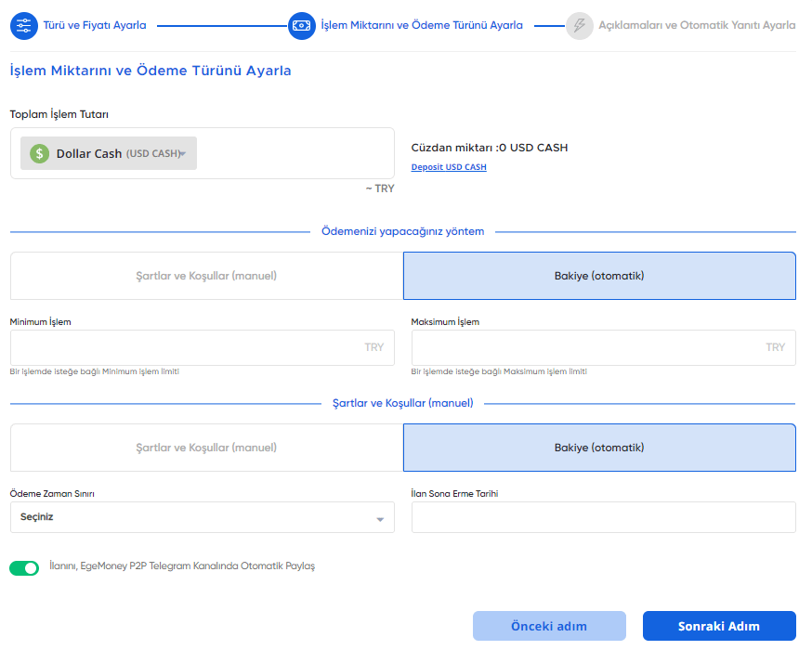This screenshot has width=812, height=650.
Task: Open the Dollar Cash currency selector arrow
Action: pyautogui.click(x=183, y=153)
